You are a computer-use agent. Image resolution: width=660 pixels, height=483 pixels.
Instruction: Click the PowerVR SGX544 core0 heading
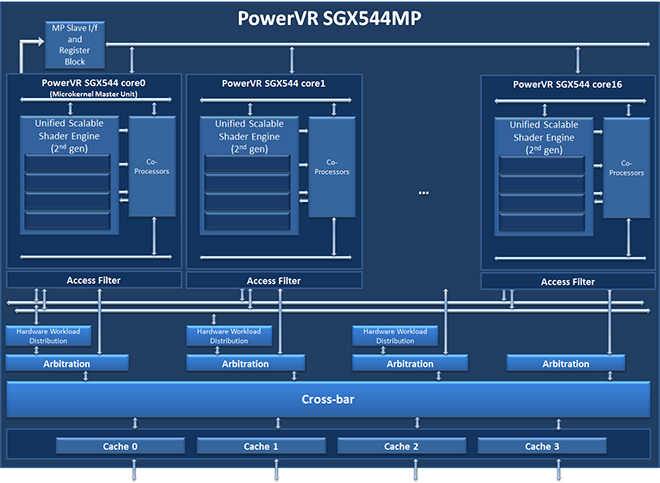click(93, 83)
